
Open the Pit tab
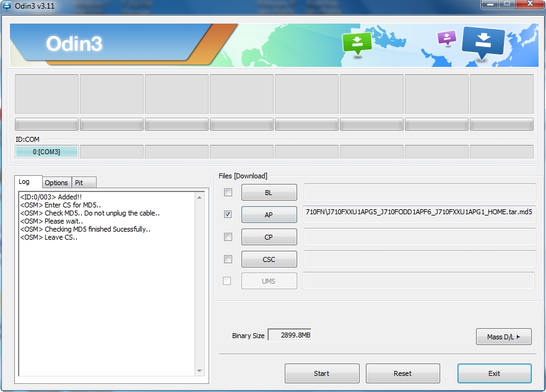(84, 183)
